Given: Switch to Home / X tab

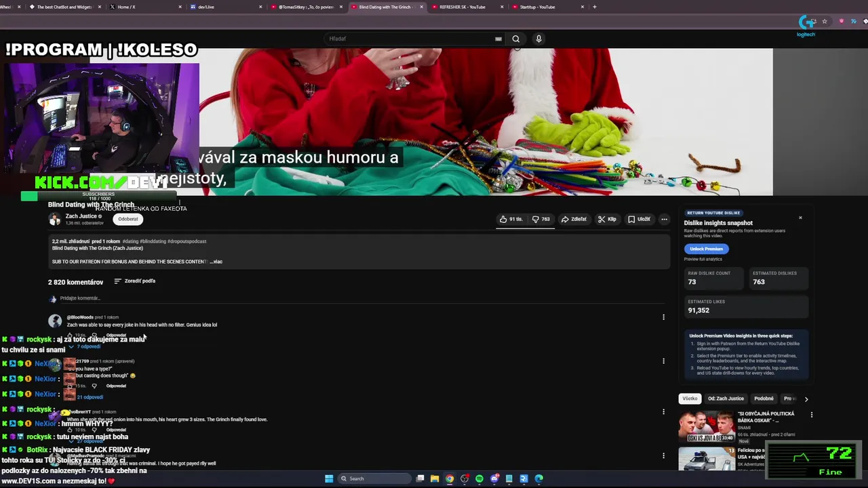Looking at the screenshot, I should click(144, 7).
